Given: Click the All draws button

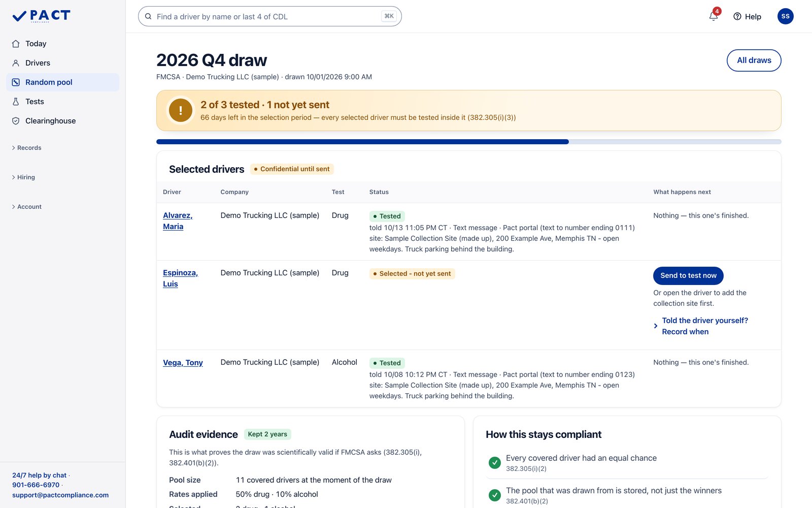Looking at the screenshot, I should (754, 60).
